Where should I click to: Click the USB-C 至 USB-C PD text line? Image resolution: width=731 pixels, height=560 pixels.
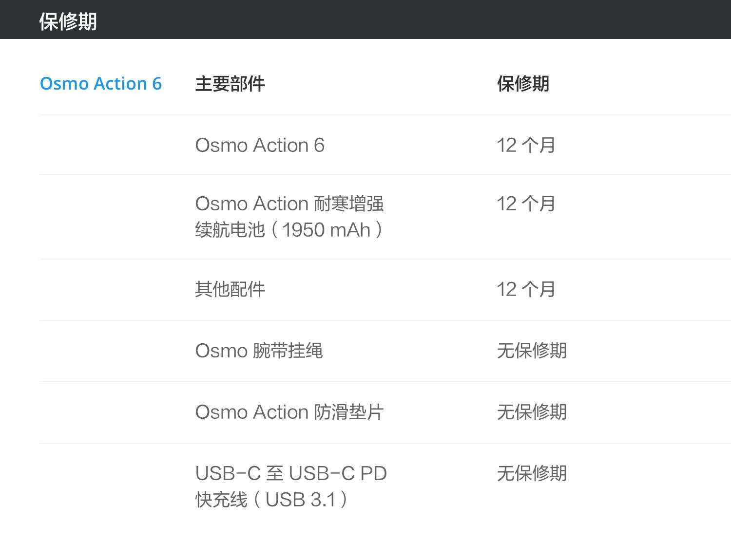click(291, 473)
